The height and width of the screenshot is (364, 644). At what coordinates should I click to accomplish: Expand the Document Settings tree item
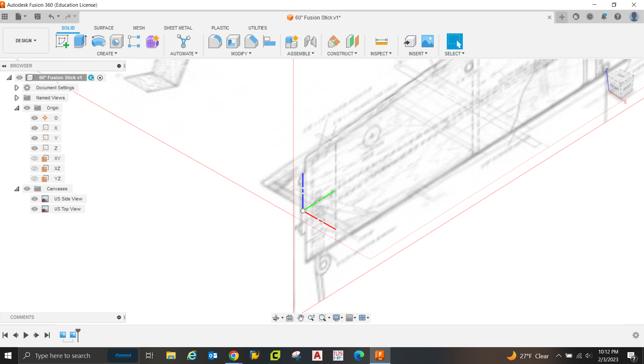(x=17, y=87)
